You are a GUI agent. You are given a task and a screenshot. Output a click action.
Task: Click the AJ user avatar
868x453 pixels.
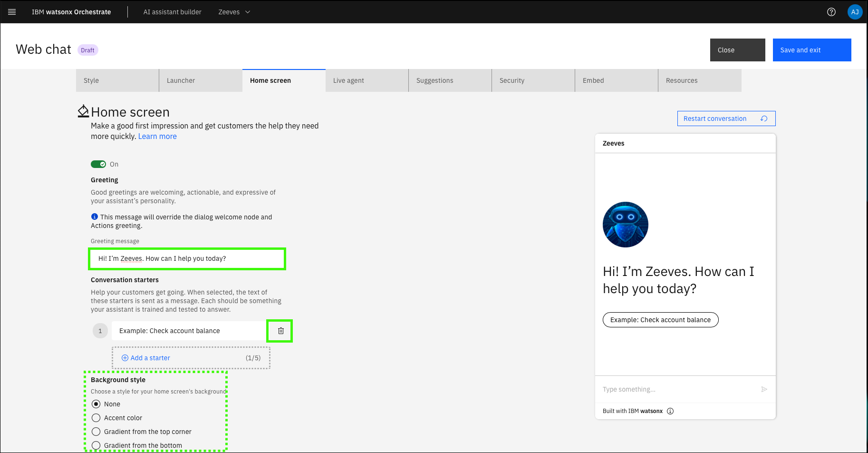(x=854, y=12)
